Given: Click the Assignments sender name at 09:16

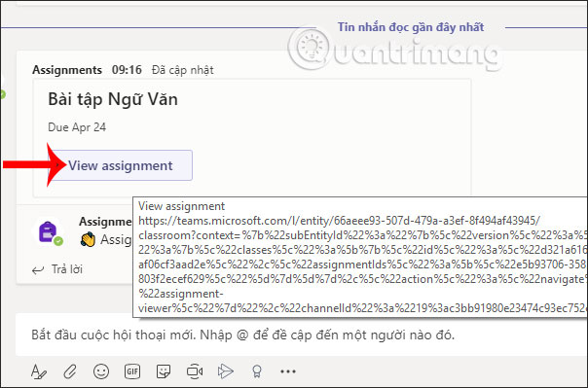Looking at the screenshot, I should click(x=67, y=70).
